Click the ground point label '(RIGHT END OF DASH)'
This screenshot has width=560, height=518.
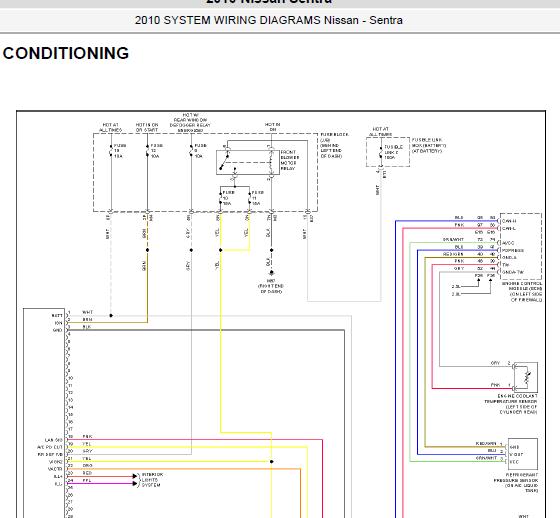click(x=271, y=289)
